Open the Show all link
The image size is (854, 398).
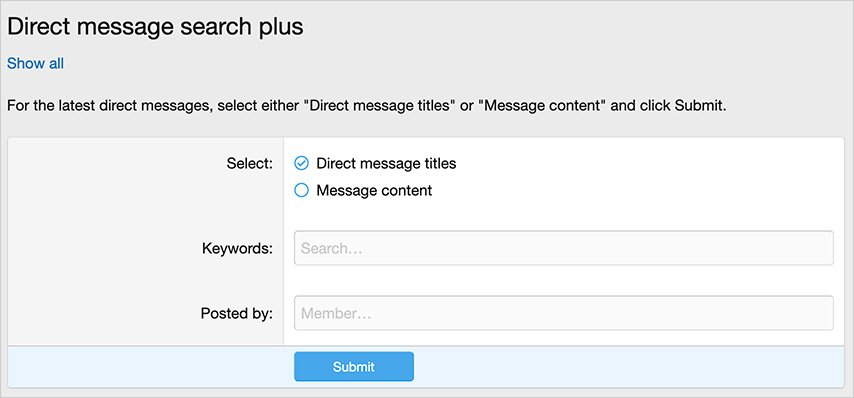click(x=35, y=64)
